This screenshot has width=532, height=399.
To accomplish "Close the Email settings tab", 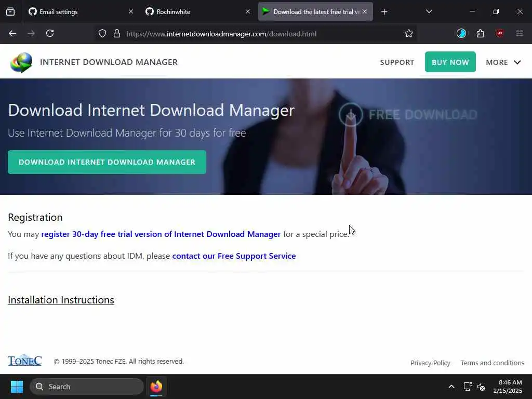I will (131, 12).
